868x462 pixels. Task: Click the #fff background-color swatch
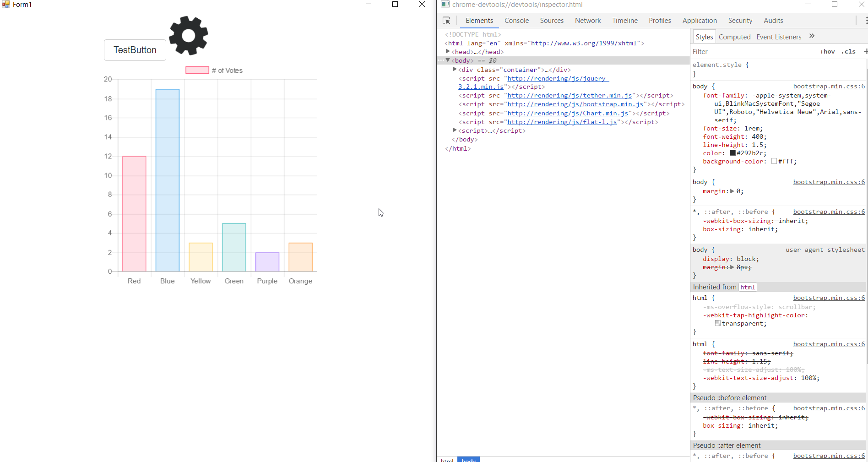[774, 161]
